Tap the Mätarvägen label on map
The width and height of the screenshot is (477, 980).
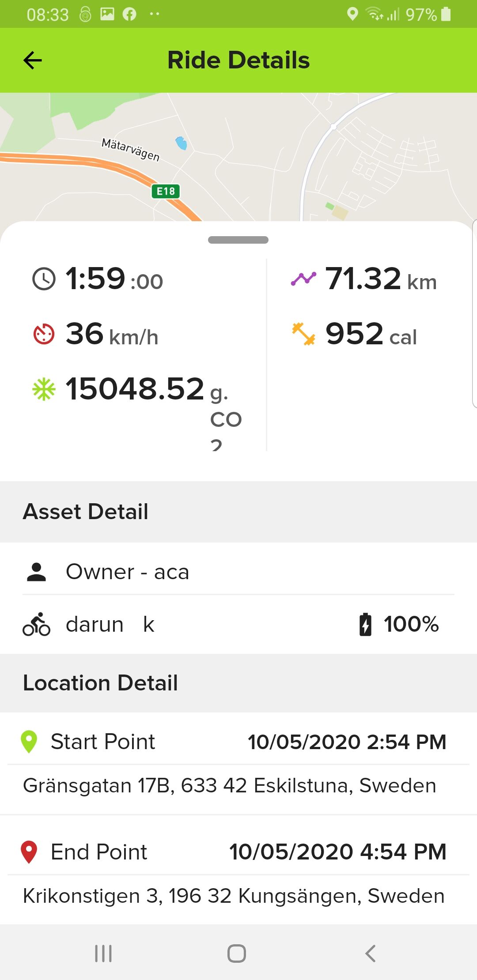pyautogui.click(x=131, y=150)
